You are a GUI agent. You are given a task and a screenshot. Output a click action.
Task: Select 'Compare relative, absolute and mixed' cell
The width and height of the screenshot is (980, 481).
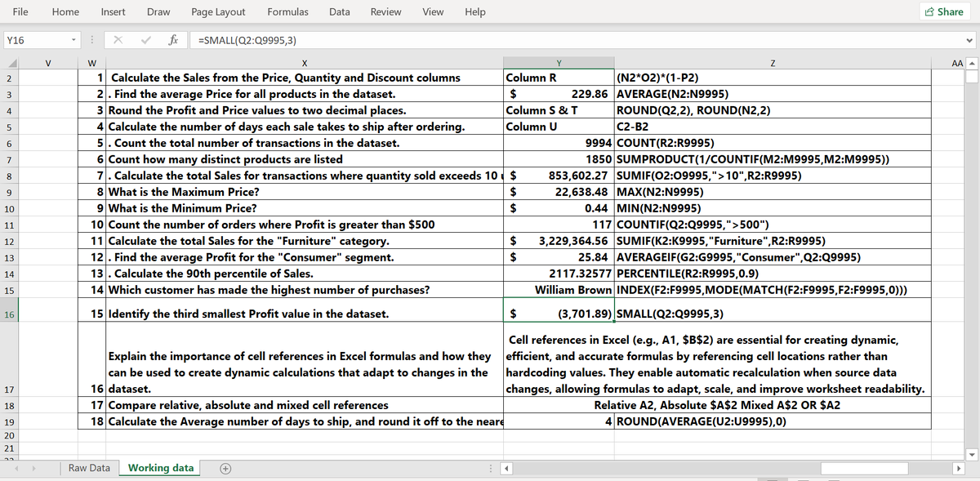pos(304,405)
